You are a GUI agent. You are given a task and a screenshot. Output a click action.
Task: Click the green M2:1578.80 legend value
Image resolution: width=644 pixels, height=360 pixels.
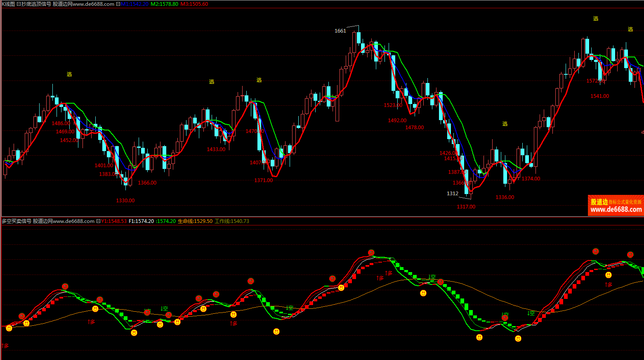point(164,4)
